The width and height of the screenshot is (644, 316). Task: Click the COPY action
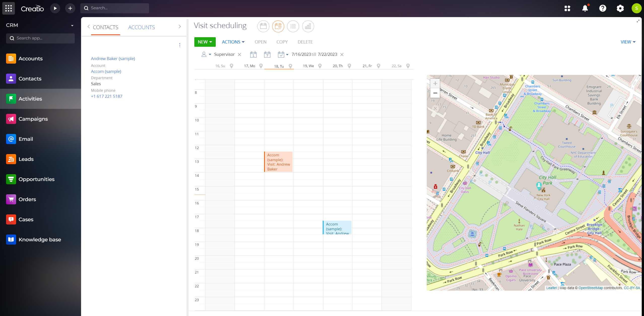click(282, 42)
